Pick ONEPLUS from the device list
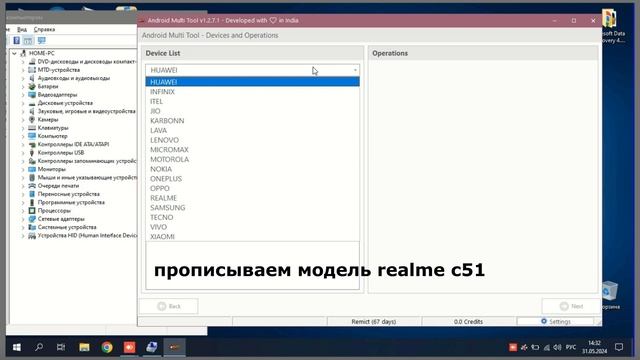This screenshot has height=360, width=640. coord(252,179)
